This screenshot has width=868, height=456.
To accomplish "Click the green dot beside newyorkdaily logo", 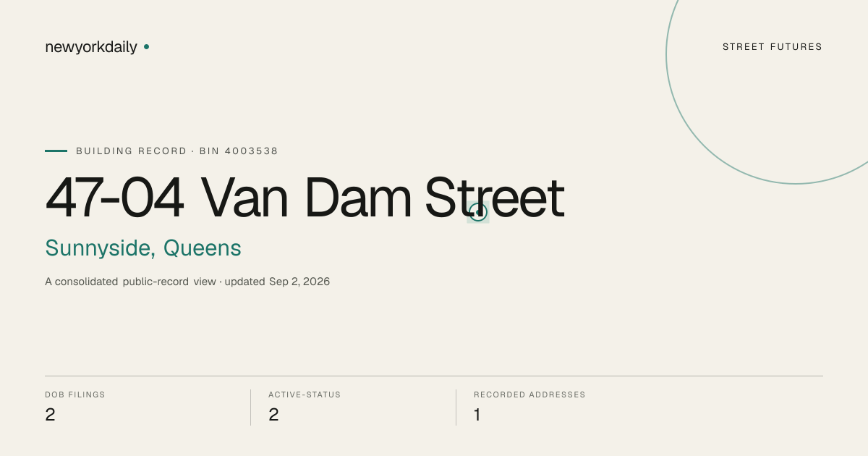I will click(x=146, y=47).
